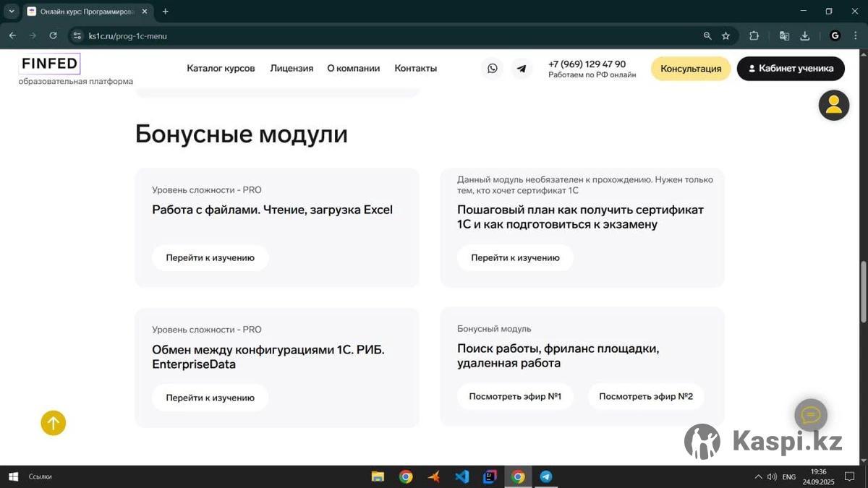
Task: Open the chat widget bubble icon
Action: (x=811, y=415)
